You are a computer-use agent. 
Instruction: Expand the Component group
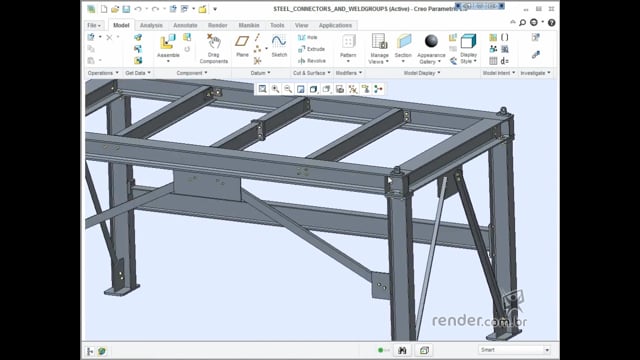pyautogui.click(x=192, y=73)
